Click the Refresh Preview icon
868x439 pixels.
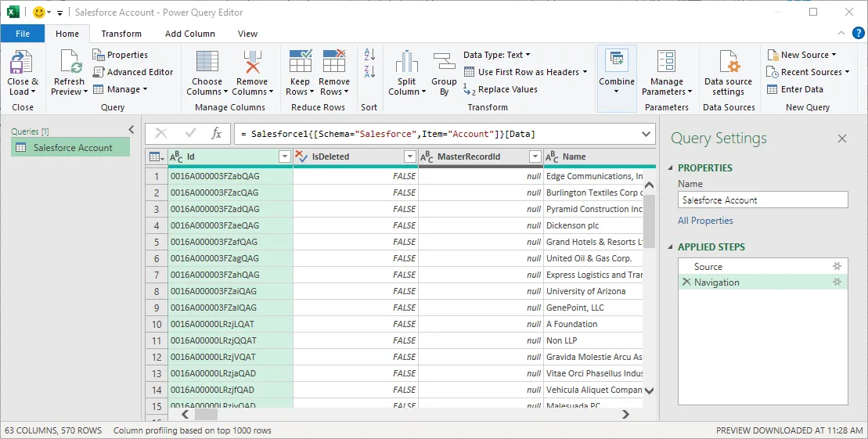(x=70, y=63)
